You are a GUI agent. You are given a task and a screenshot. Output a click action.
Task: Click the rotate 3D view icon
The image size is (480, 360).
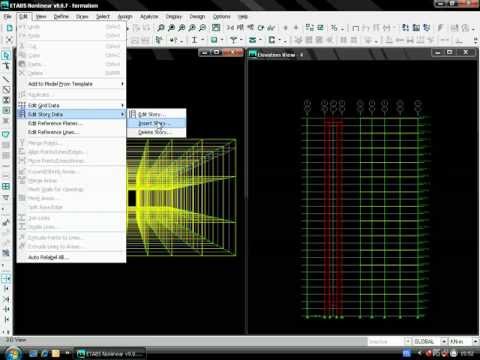point(261,28)
